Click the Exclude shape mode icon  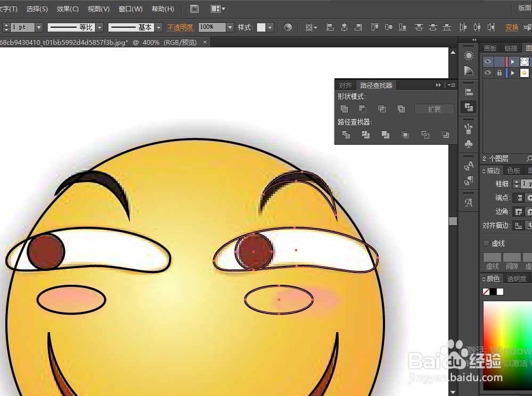[x=401, y=109]
